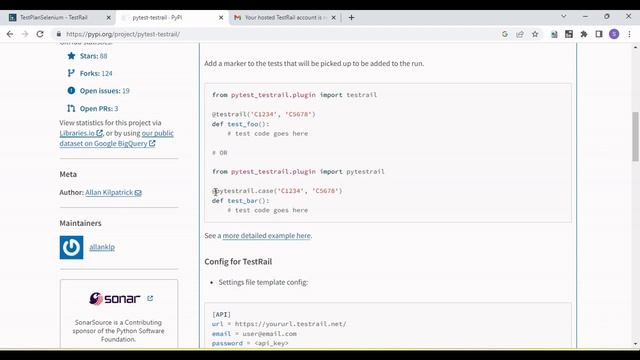The height and width of the screenshot is (360, 640).
Task: Toggle the browser side panel icon
Action: click(x=599, y=34)
